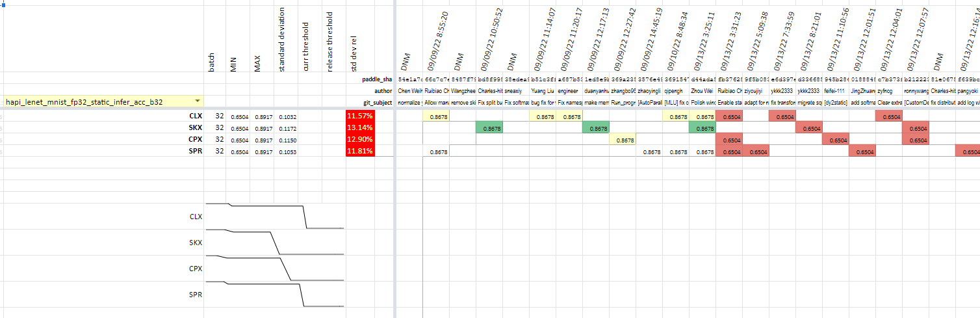Click the rotated 'batch' column header
Screen dimensions: 980x318
pos(212,62)
